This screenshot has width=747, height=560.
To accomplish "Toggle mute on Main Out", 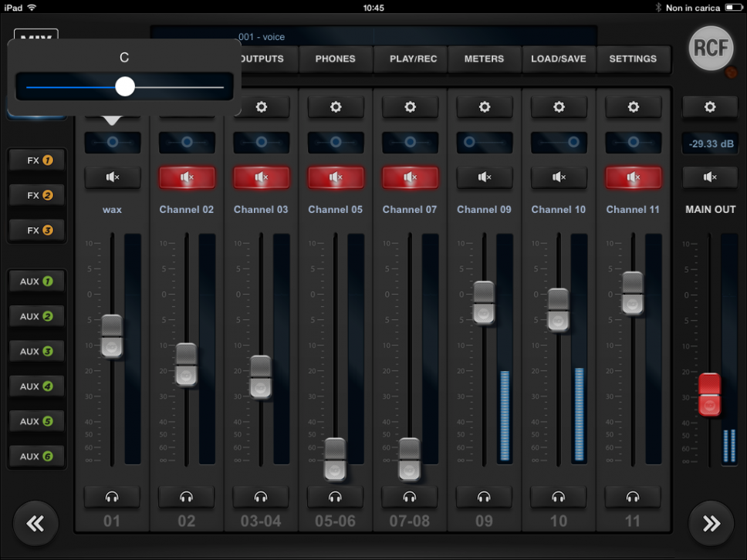I will click(x=710, y=177).
